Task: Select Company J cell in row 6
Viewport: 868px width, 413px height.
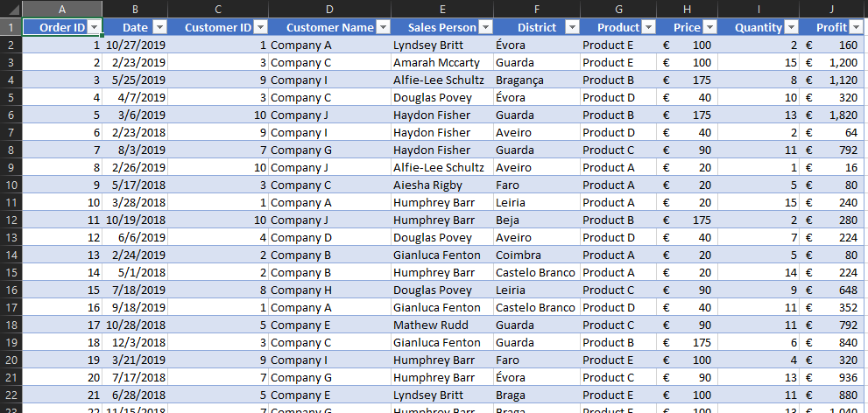Action: (330, 115)
